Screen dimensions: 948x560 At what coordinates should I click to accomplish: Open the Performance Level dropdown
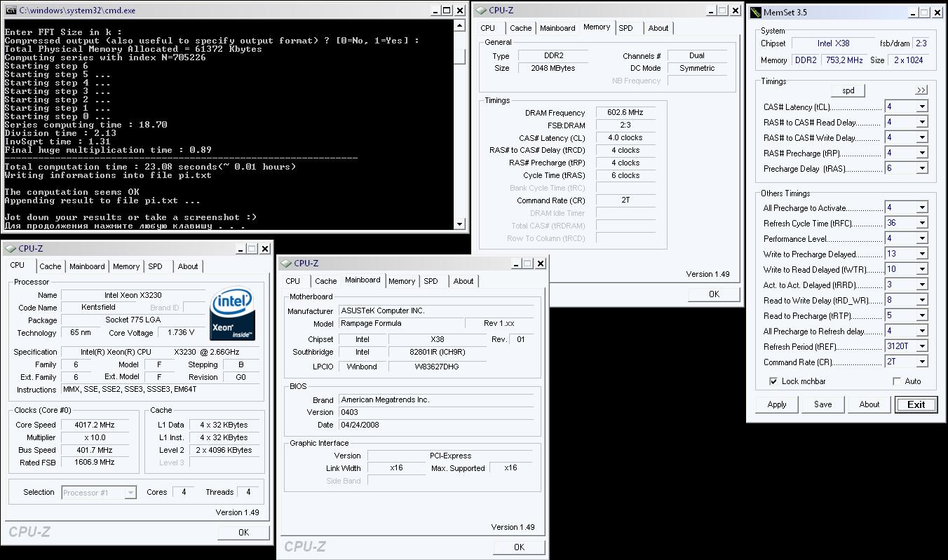(x=922, y=238)
